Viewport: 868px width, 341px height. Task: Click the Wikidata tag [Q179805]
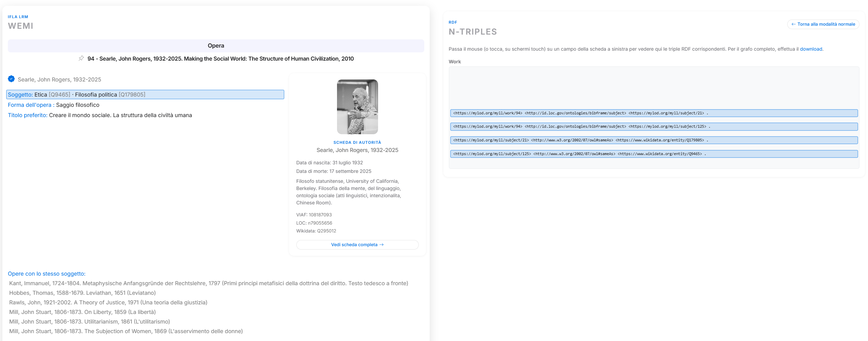132,94
